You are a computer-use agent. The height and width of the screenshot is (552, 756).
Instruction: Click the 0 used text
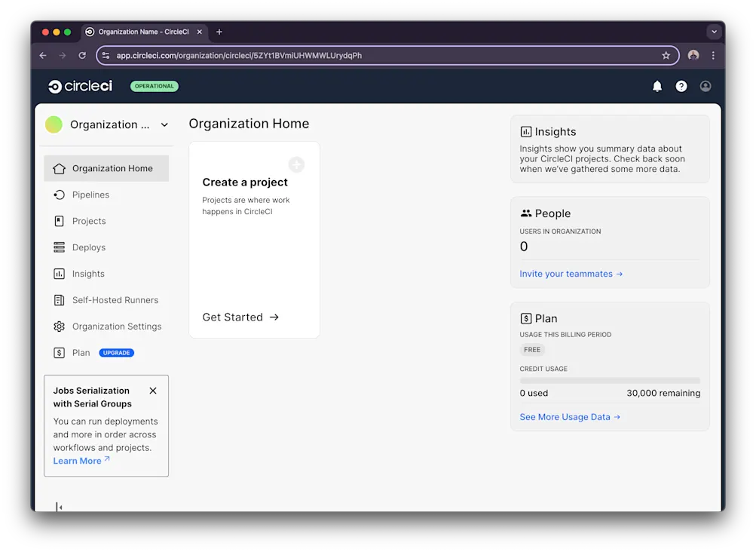pyautogui.click(x=534, y=393)
